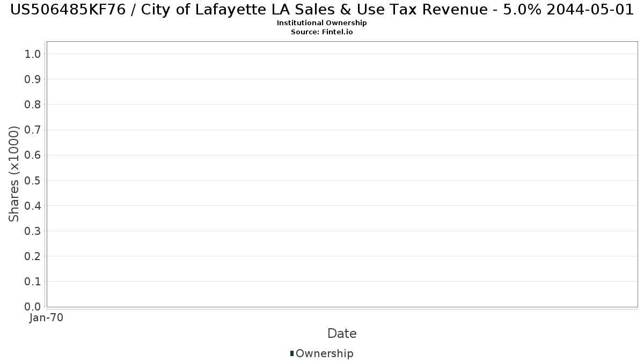The image size is (644, 362).
Task: Click the Source: Fintel.io text
Action: click(x=321, y=32)
